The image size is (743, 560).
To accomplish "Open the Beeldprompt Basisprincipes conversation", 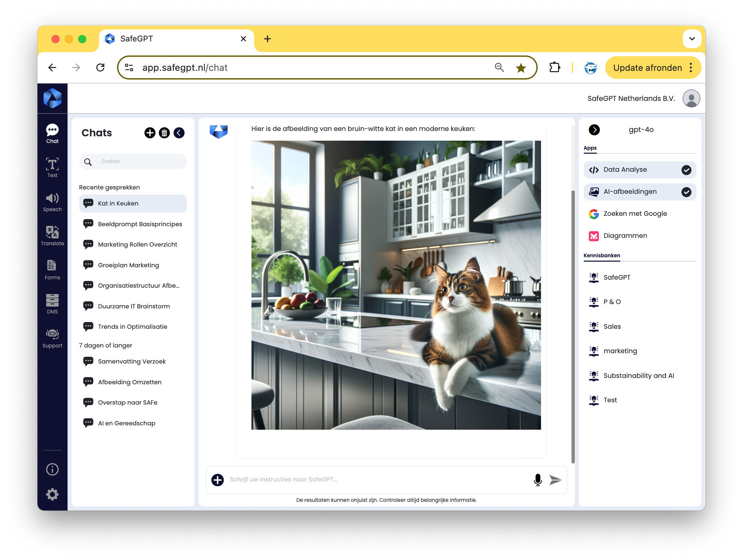I will click(140, 224).
